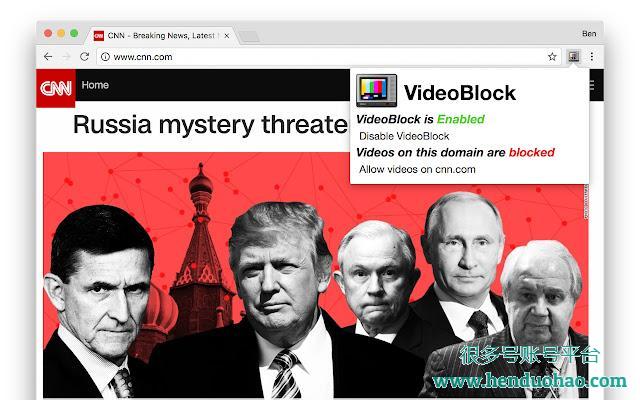The image size is (640, 400).
Task: Disable VideoBlock from the popup
Action: pyautogui.click(x=404, y=136)
